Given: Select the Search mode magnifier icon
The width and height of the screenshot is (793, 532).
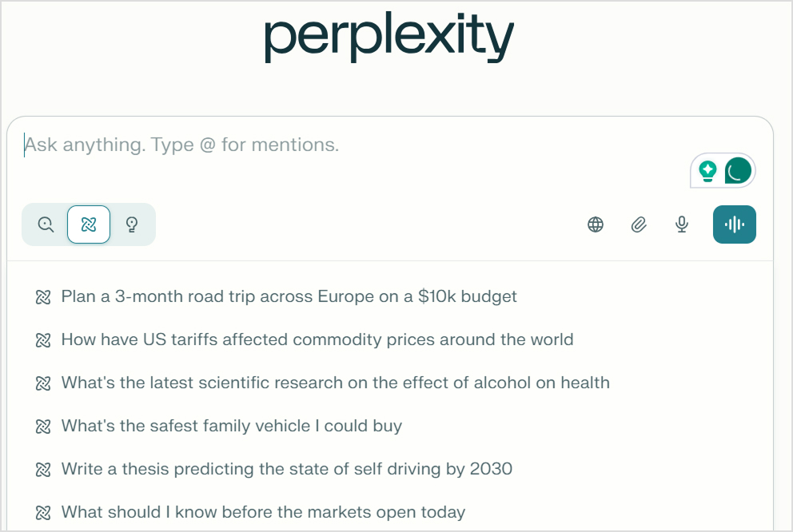Looking at the screenshot, I should tap(45, 224).
